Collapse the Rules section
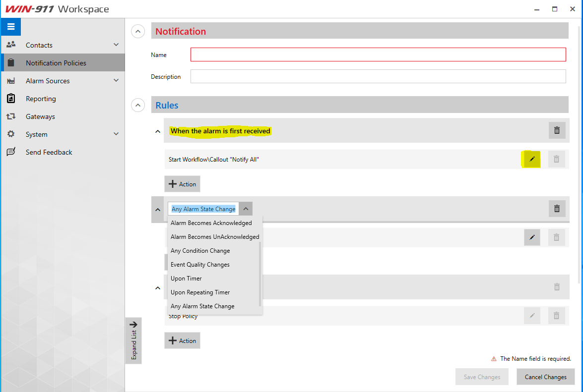 click(x=138, y=106)
